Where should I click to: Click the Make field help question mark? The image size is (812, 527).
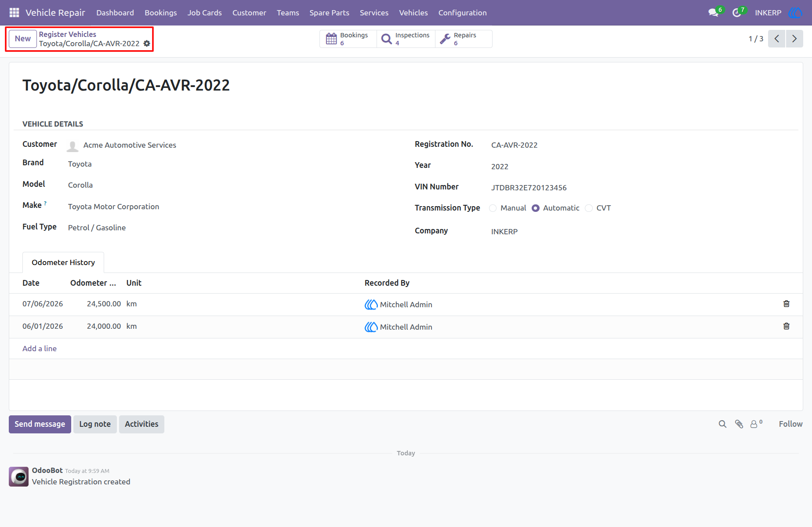tap(45, 203)
